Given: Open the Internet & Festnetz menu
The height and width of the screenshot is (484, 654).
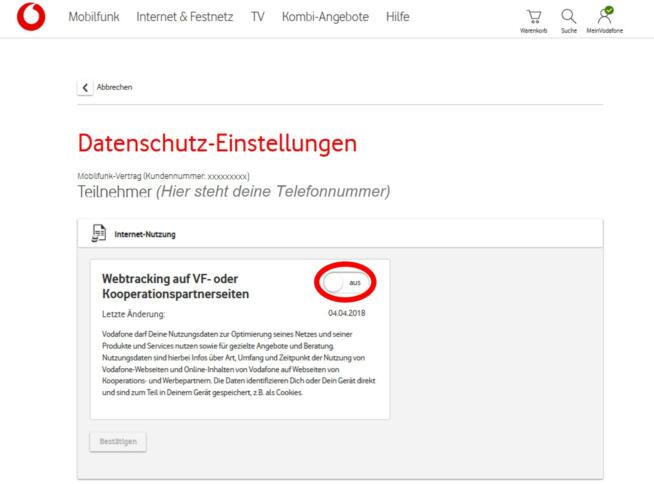Looking at the screenshot, I should click(x=185, y=17).
